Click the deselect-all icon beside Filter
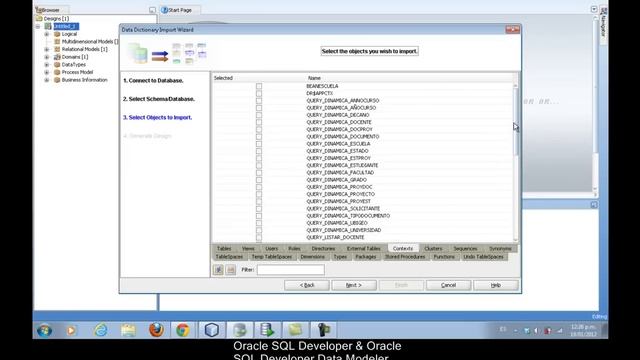This screenshot has height=360, width=640. pyautogui.click(x=231, y=270)
